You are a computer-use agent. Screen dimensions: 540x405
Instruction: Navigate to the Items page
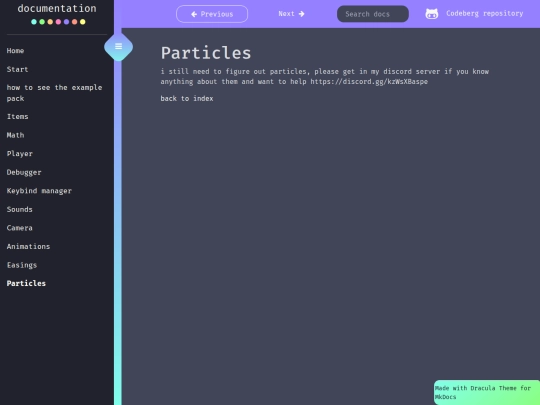tap(18, 116)
